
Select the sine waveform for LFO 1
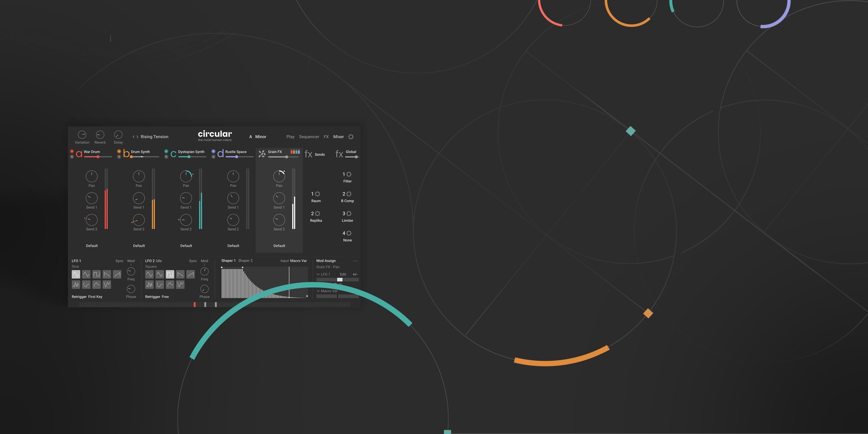76,274
